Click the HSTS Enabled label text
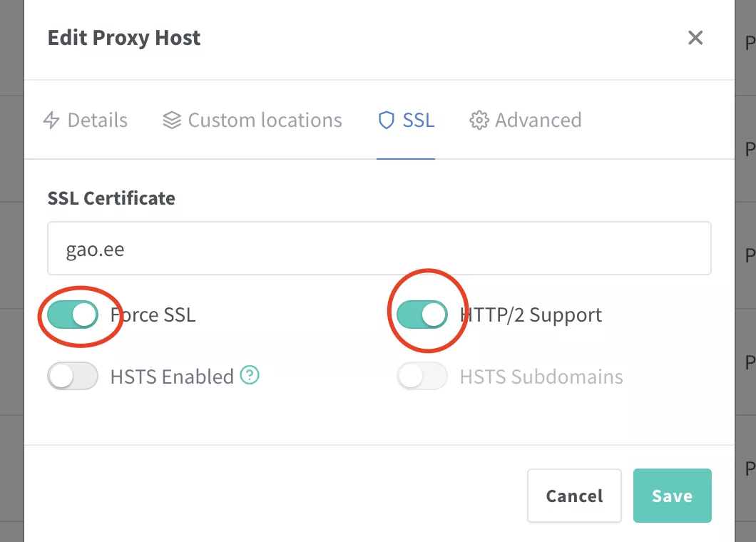 [172, 377]
